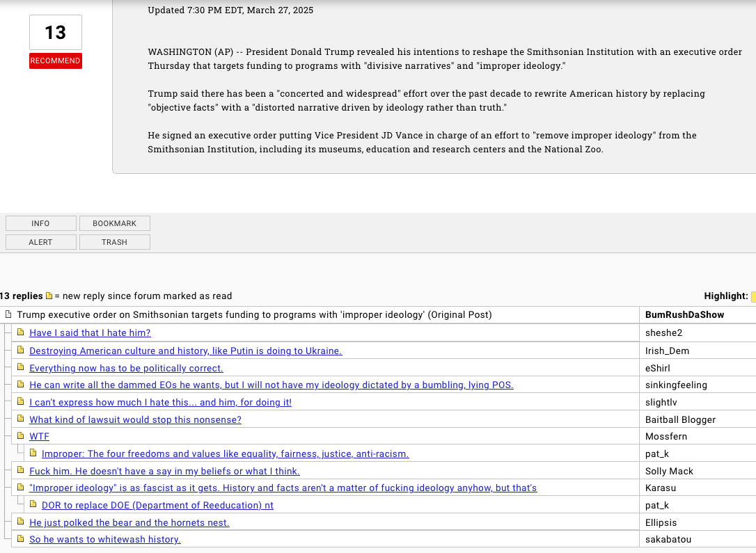Click the TRASH button
This screenshot has width=756, height=553.
pos(115,242)
